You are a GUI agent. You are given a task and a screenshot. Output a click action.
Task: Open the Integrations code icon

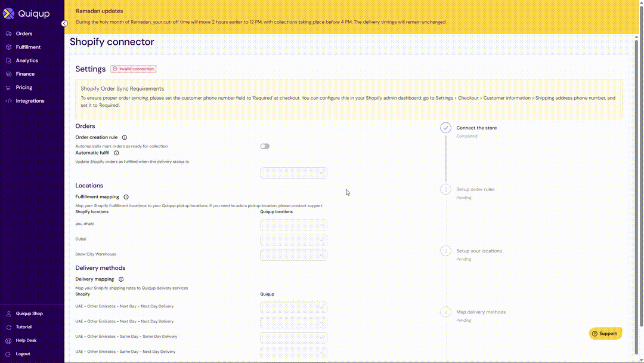[8, 101]
